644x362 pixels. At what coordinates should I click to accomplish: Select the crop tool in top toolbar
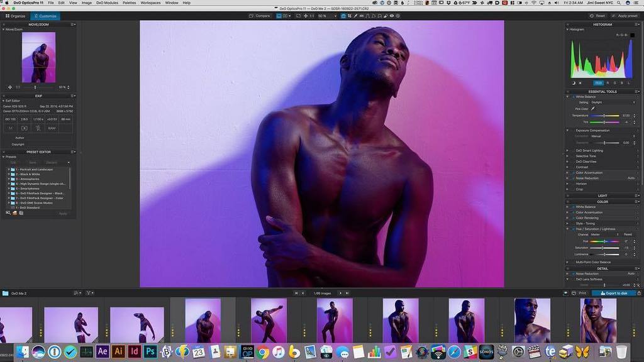coord(350,16)
